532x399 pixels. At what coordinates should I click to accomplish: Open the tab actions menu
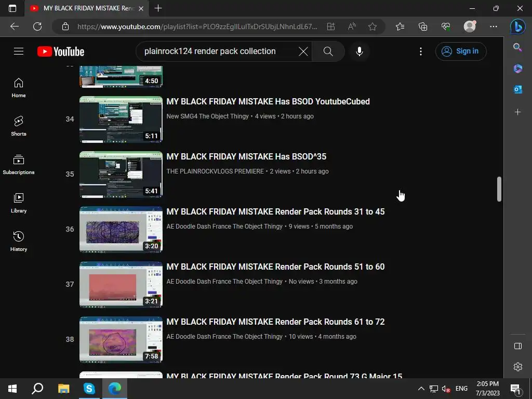click(x=12, y=8)
